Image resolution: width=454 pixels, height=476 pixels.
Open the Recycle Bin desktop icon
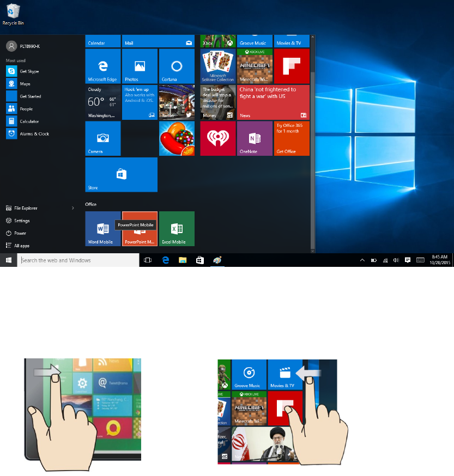pyautogui.click(x=13, y=14)
